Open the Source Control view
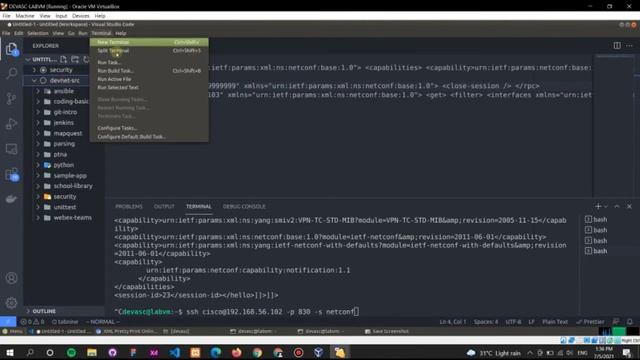This screenshot has width=640, height=360. pyautogui.click(x=11, y=98)
